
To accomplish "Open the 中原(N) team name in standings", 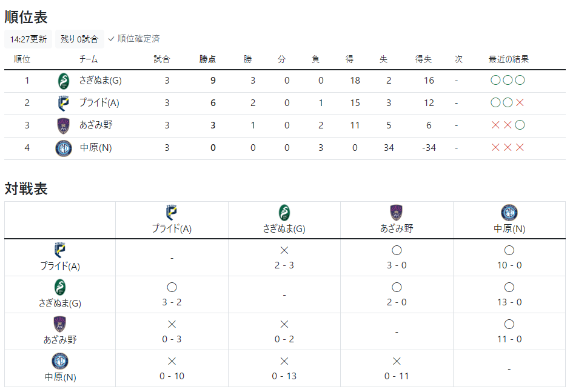I will click(x=96, y=148).
